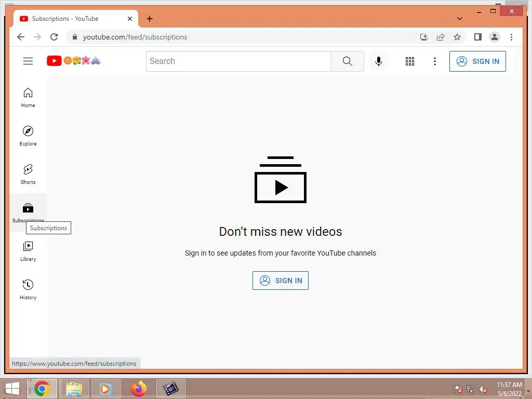Close the Subscriptions - YouTube tab
532x399 pixels.
pyautogui.click(x=129, y=19)
